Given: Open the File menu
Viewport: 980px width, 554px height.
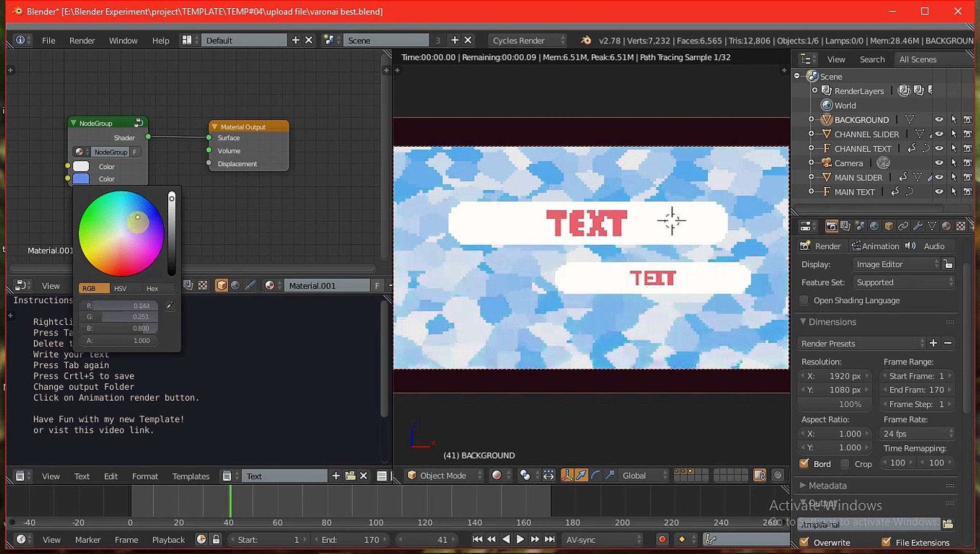Looking at the screenshot, I should tap(48, 40).
